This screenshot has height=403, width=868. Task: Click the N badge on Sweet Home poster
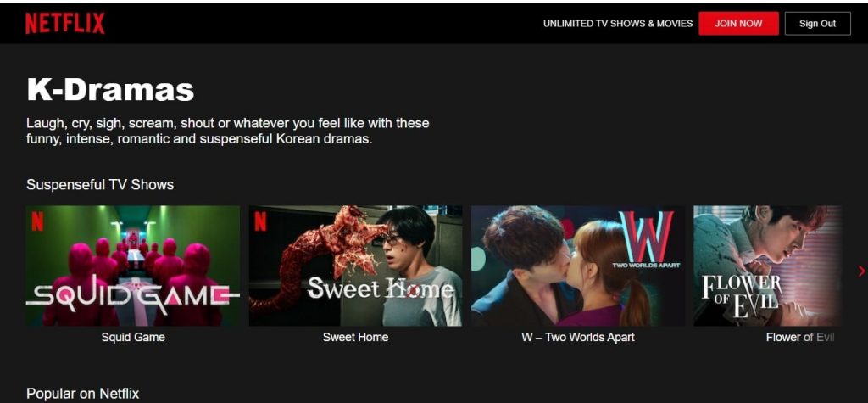pyautogui.click(x=260, y=221)
